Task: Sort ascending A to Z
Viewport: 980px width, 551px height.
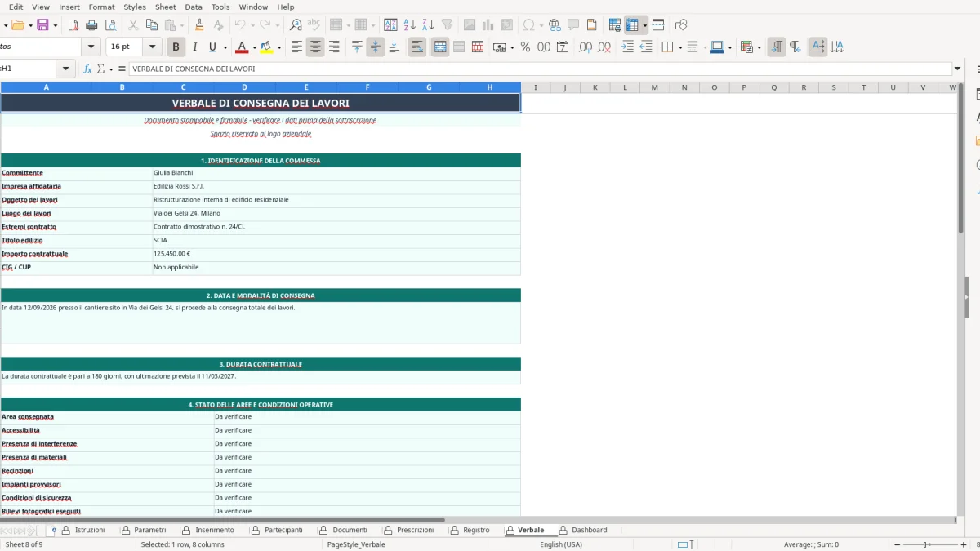Action: click(410, 25)
